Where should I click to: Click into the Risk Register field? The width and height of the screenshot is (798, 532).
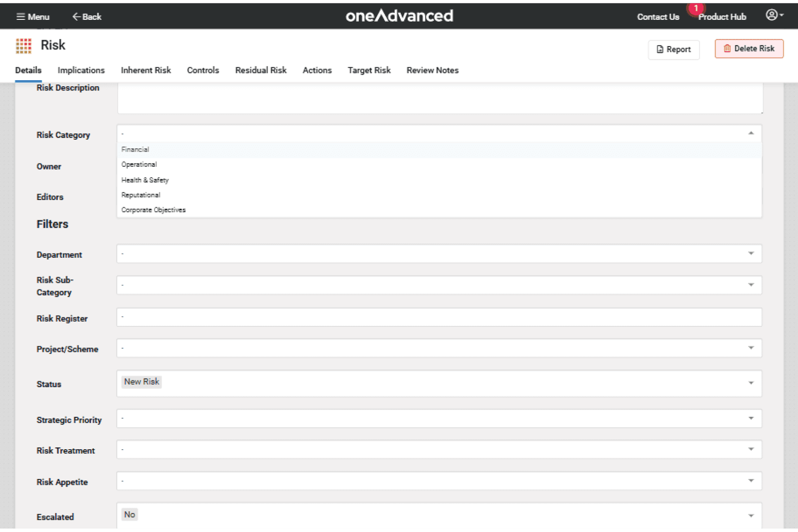tap(439, 317)
